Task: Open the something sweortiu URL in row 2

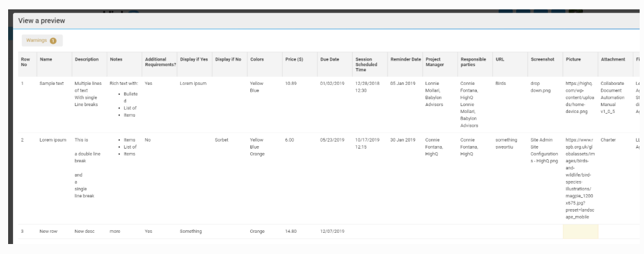Action: click(506, 143)
